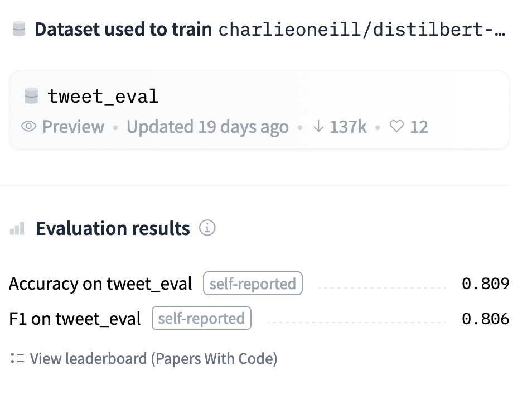532x394 pixels.
Task: Open View leaderboard on Papers With Code
Action: pos(153,358)
